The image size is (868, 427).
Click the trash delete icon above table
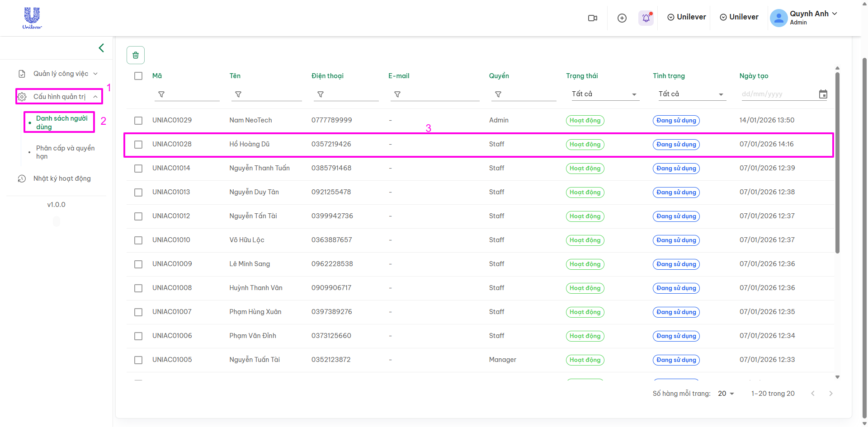[136, 55]
